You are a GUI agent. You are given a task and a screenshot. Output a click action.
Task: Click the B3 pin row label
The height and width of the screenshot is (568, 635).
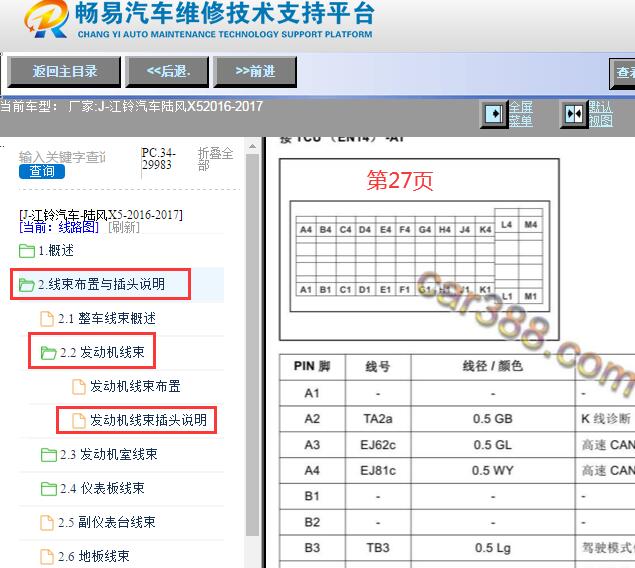312,548
